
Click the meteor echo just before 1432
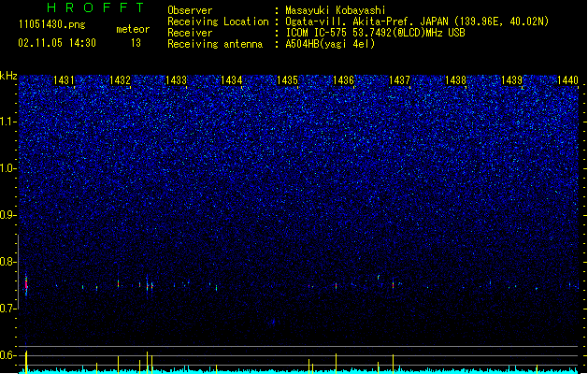click(118, 283)
